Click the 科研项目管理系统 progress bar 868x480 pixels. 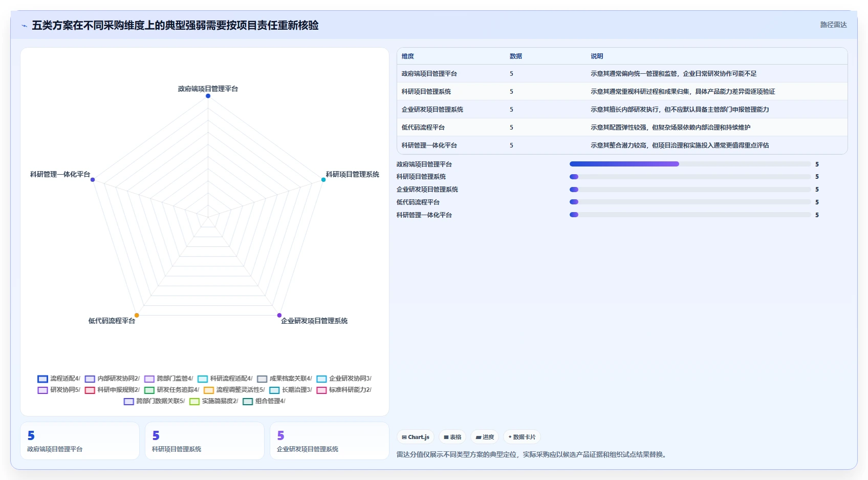click(690, 177)
